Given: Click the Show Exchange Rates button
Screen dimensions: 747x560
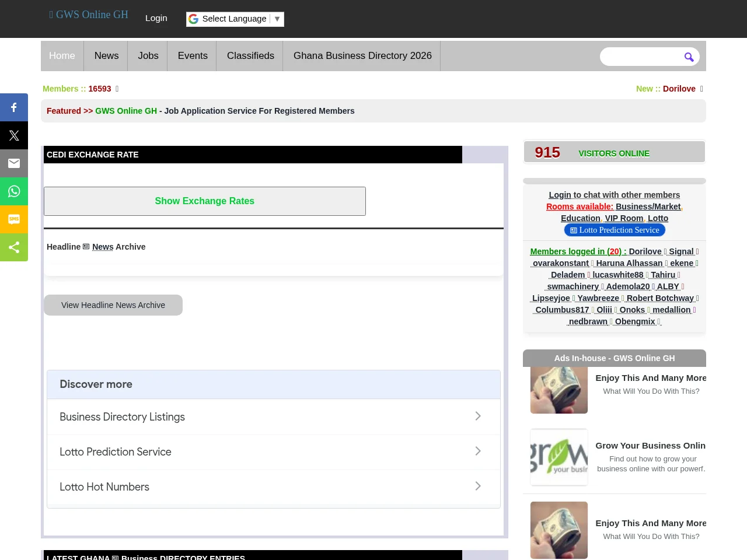Looking at the screenshot, I should tap(205, 201).
